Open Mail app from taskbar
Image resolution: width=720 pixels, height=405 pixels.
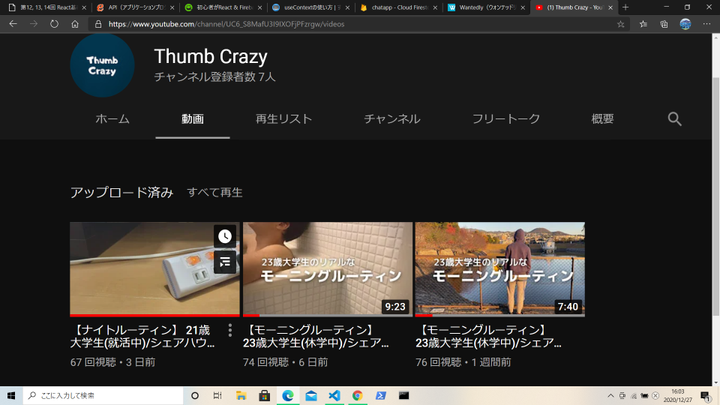click(x=311, y=395)
